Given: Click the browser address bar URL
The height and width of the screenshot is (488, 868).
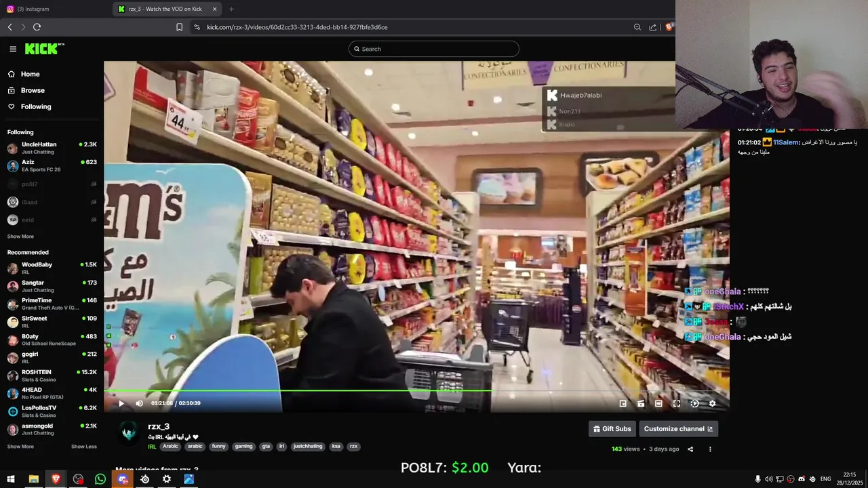Looking at the screenshot, I should click(297, 27).
